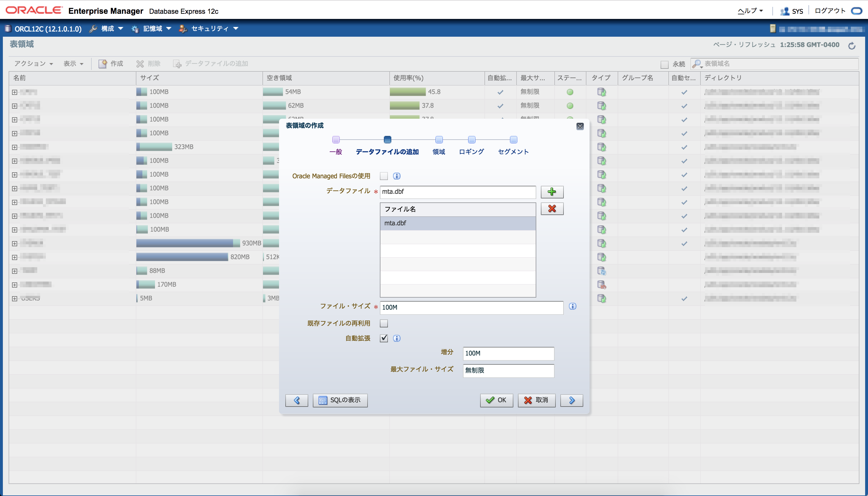Enable Oracle Managed Files checkbox

(384, 176)
